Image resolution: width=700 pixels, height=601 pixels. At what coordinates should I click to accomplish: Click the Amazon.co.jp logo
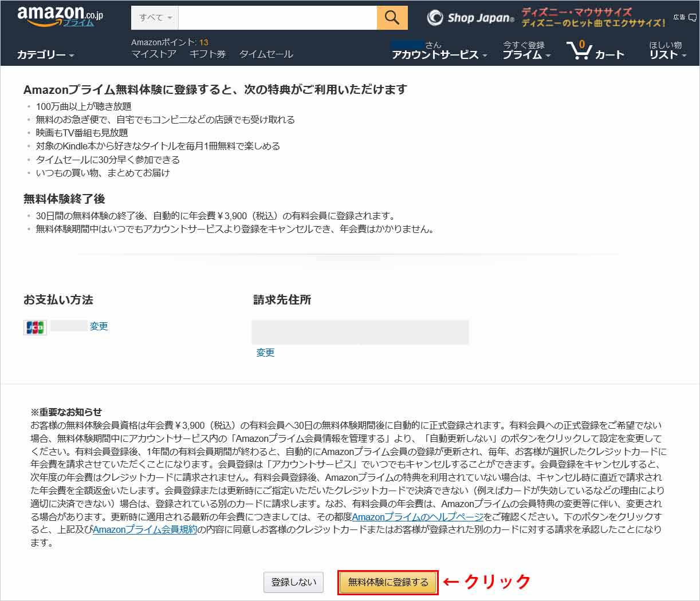pos(60,17)
